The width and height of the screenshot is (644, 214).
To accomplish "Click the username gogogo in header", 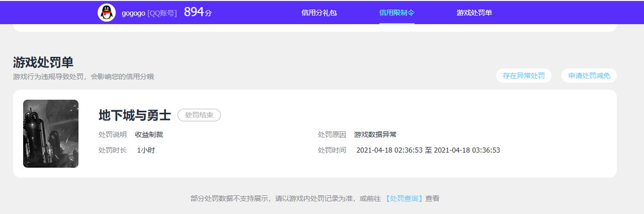I will click(133, 13).
